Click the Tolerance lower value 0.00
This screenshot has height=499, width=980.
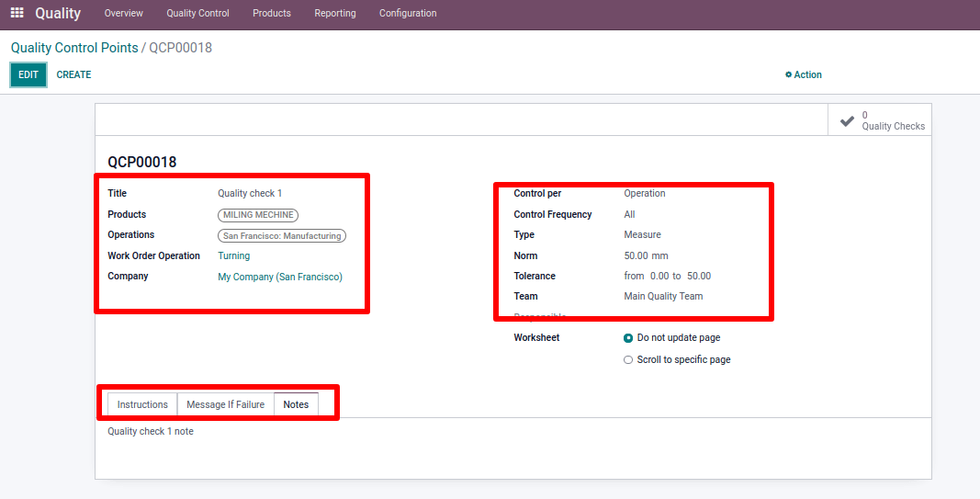click(659, 277)
